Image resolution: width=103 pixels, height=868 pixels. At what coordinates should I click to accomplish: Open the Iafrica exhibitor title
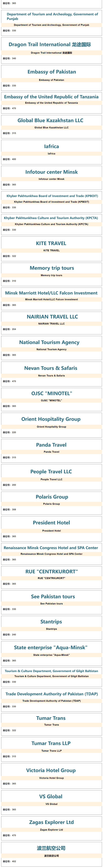(x=51, y=147)
